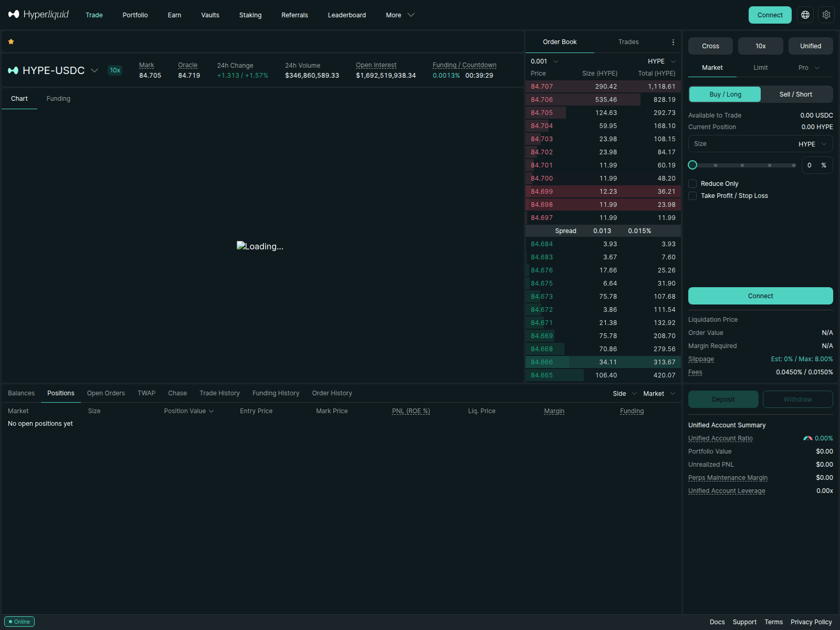Switch to the Trades tab
Viewport: 840px width, 630px height.
click(628, 42)
